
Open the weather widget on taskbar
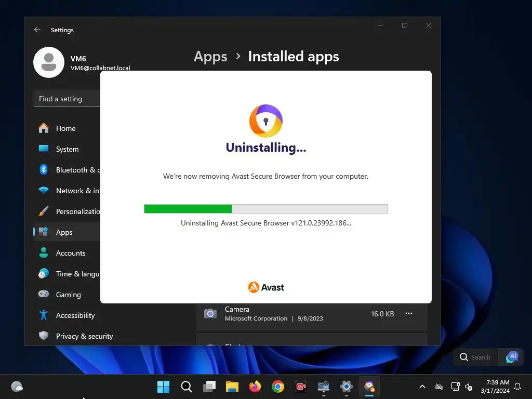point(17,387)
